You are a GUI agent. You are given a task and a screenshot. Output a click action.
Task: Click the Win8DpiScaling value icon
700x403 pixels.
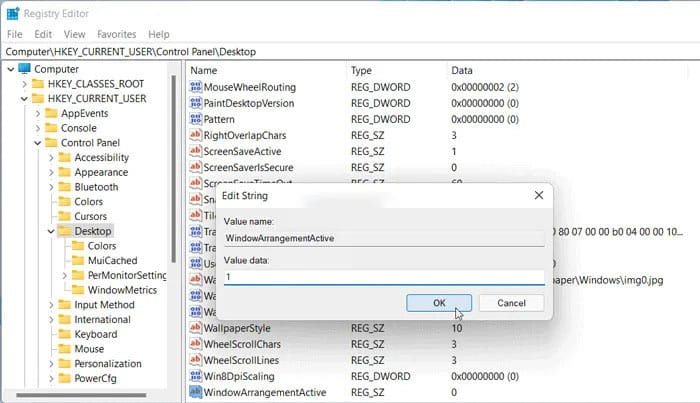(x=195, y=376)
